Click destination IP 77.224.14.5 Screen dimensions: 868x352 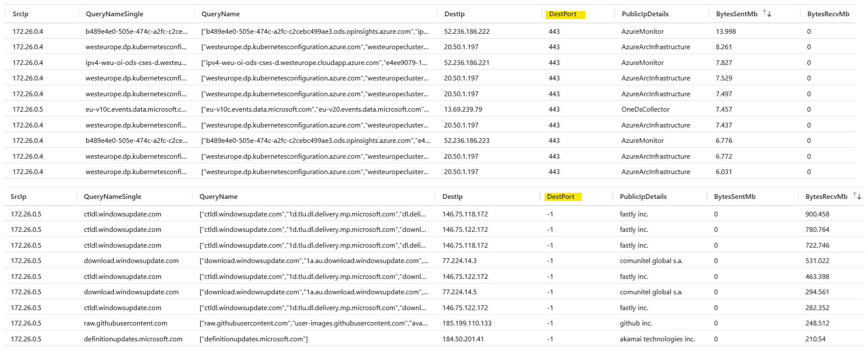pos(459,292)
